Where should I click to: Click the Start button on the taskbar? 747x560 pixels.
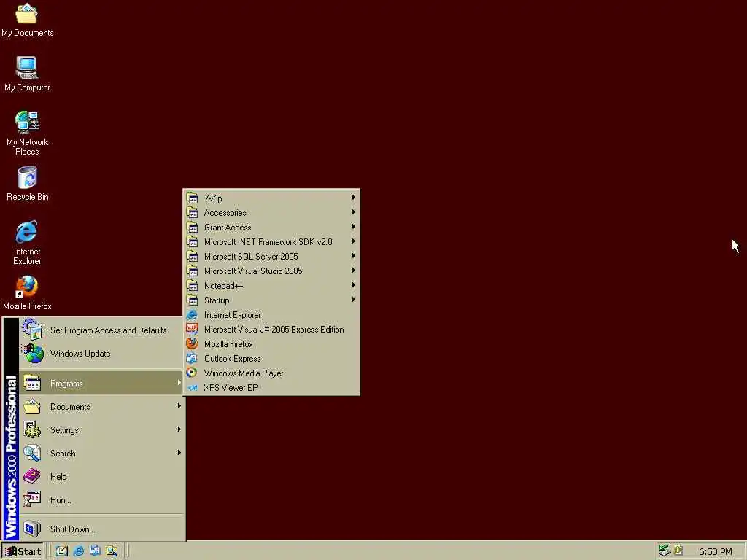point(23,551)
